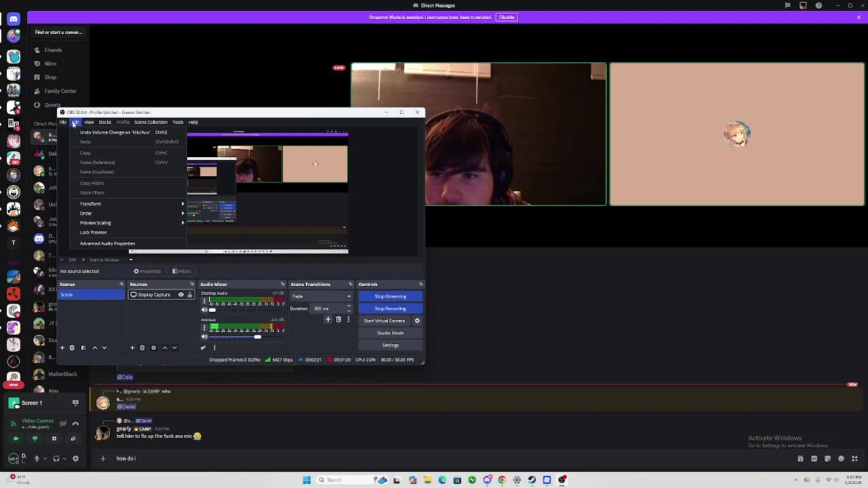
Task: Toggle Discord headphones deafen
Action: point(56,459)
